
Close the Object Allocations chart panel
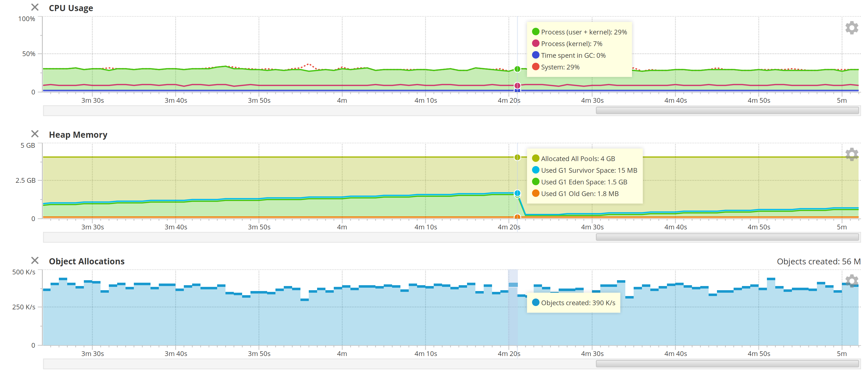click(35, 261)
